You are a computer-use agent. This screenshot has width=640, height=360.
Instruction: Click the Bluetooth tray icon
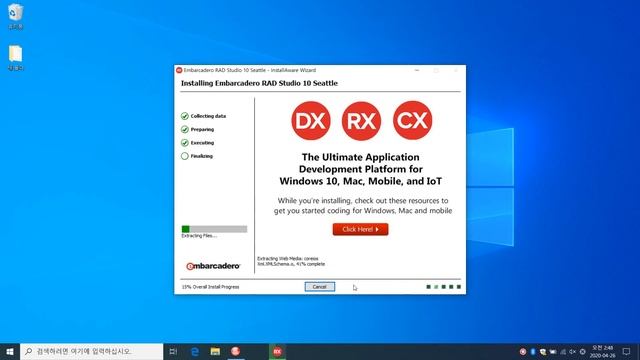click(x=533, y=351)
